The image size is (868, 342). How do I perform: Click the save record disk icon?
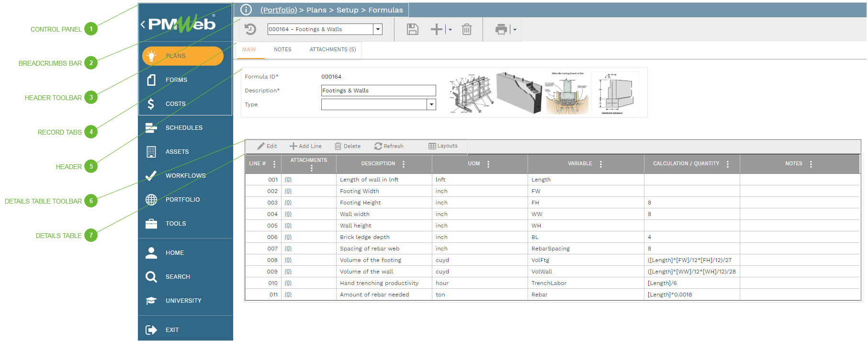click(x=412, y=30)
